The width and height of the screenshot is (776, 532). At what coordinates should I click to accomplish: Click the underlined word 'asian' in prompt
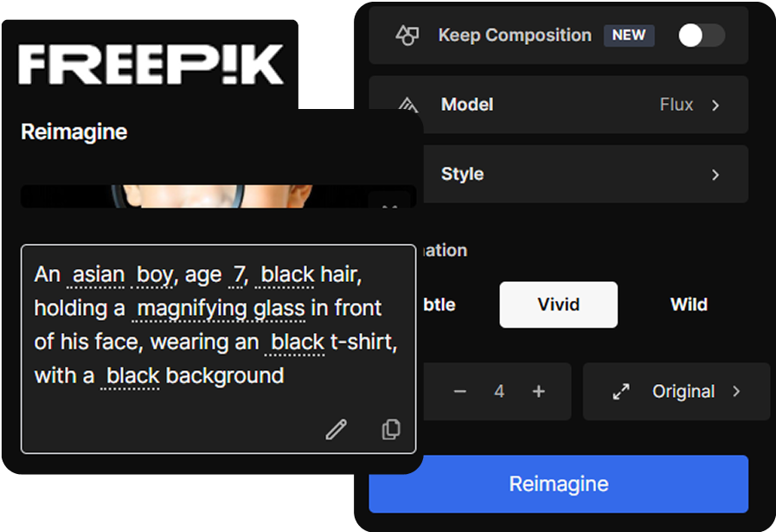click(99, 275)
